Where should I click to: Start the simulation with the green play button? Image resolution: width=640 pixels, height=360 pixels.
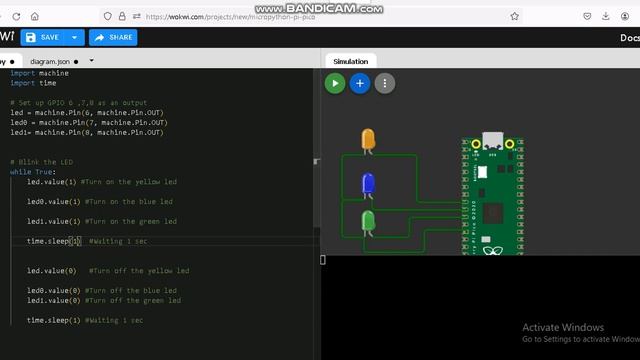[335, 83]
